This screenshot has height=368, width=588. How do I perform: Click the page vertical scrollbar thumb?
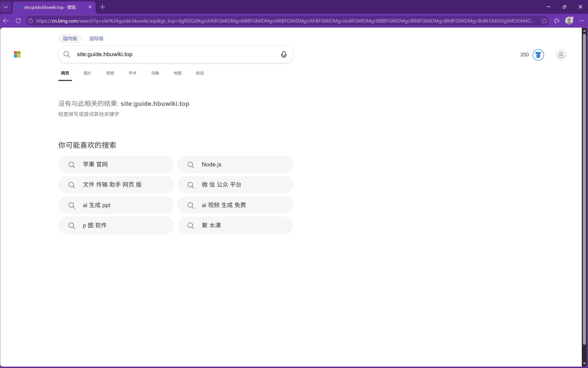[584, 189]
